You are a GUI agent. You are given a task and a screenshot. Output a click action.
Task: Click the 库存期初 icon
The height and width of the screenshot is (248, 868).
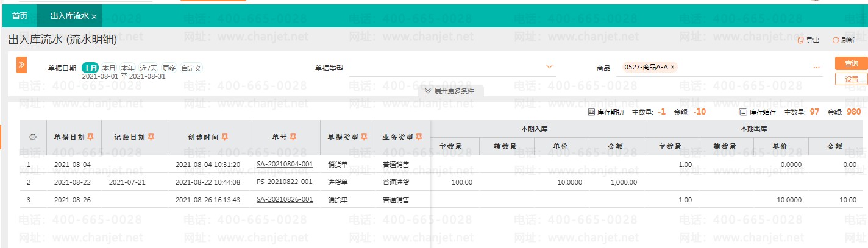[x=591, y=112]
